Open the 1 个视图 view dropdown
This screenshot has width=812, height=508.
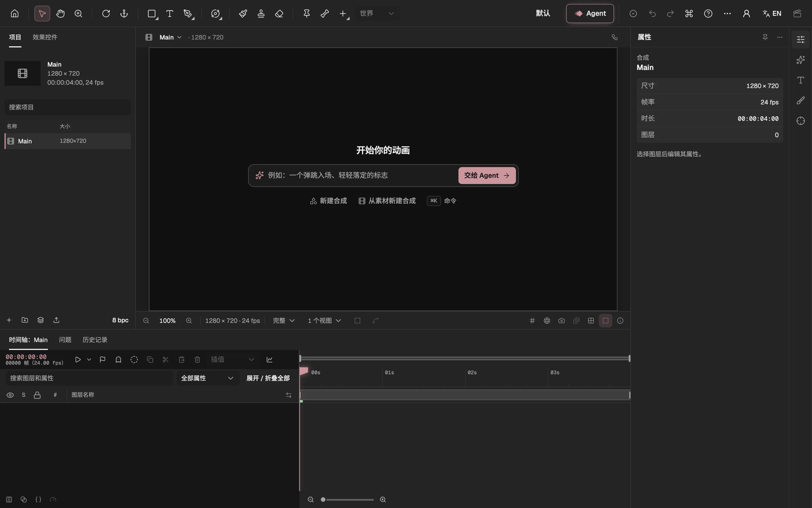click(324, 321)
